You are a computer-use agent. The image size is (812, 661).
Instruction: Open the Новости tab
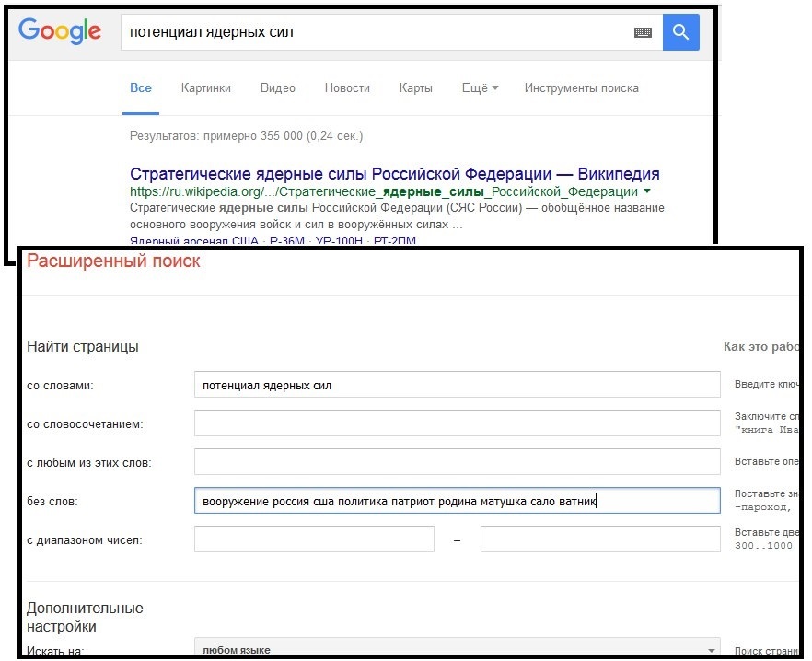[347, 88]
